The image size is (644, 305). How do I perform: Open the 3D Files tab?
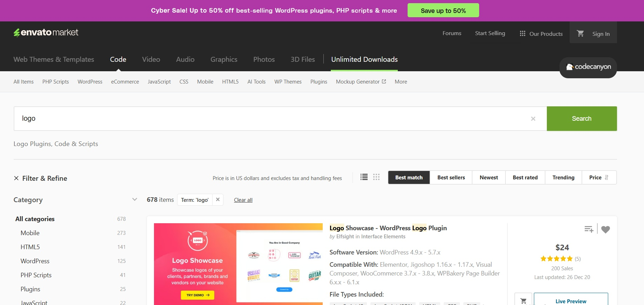(303, 59)
